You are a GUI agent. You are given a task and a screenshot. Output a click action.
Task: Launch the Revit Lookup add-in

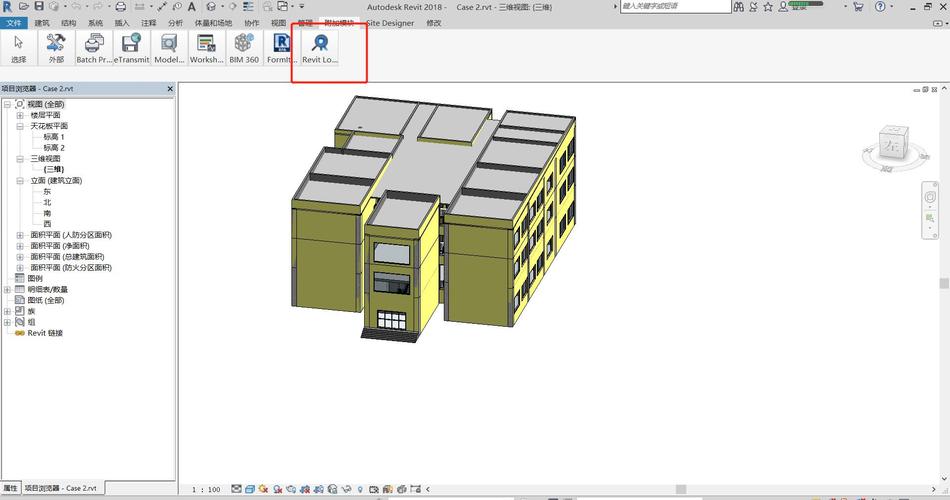point(320,48)
